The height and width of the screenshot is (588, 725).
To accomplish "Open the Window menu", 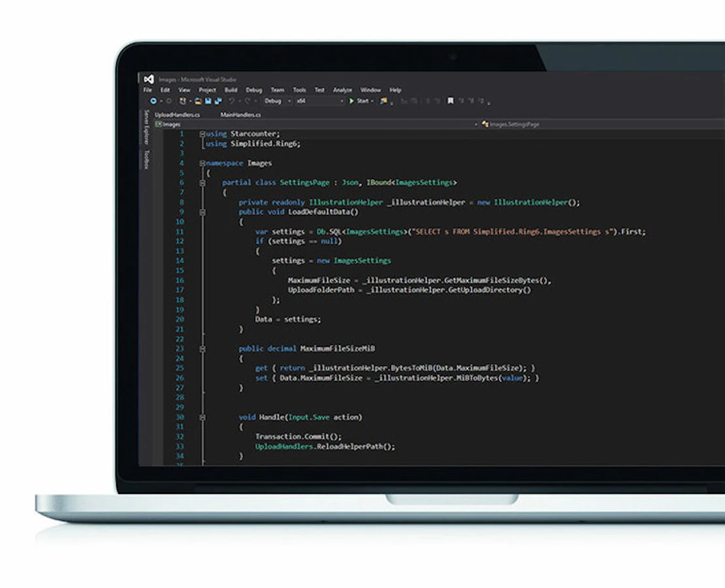I will click(370, 90).
